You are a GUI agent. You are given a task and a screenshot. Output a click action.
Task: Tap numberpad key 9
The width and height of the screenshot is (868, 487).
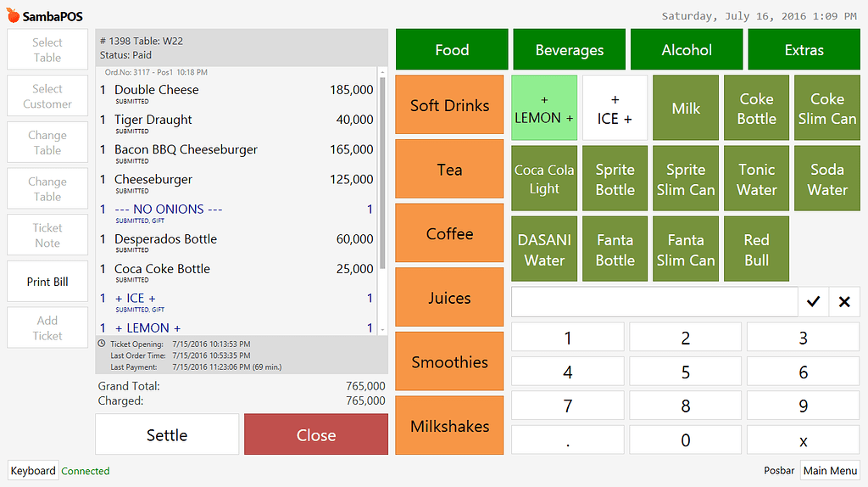coord(804,406)
